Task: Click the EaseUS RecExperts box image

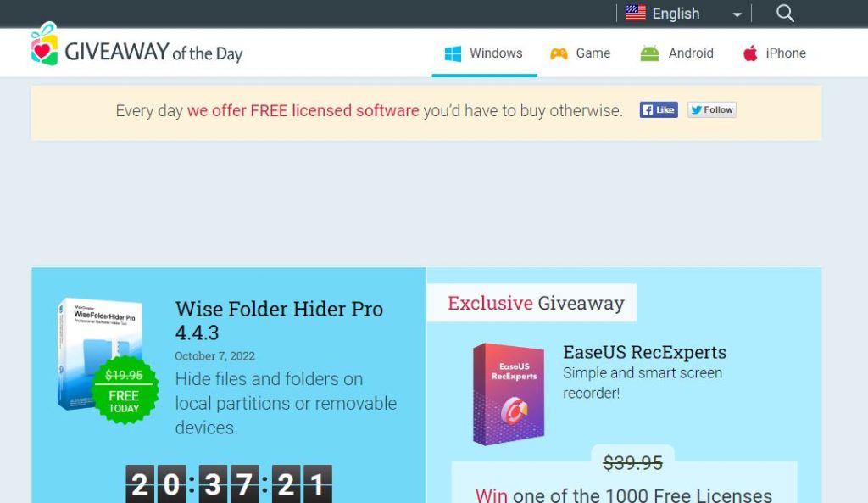Action: (x=509, y=394)
